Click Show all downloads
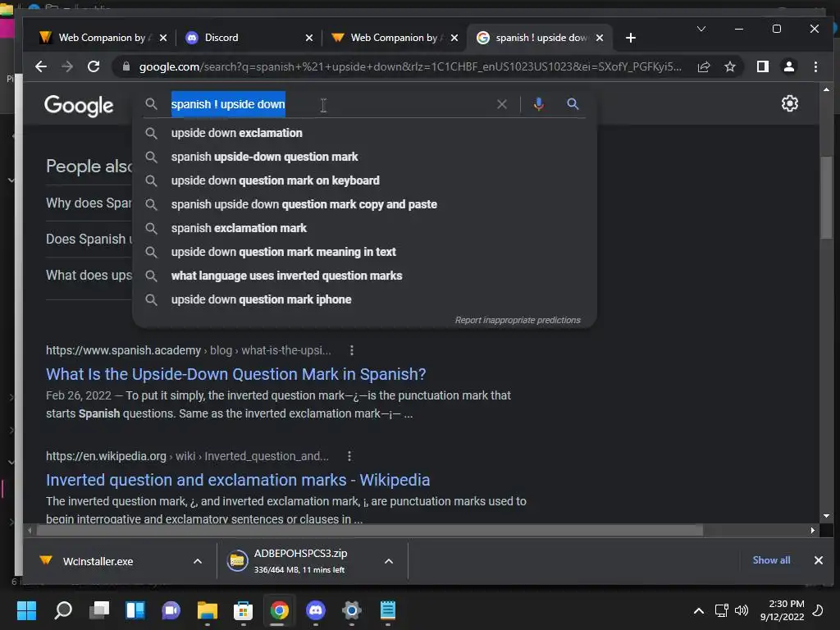 point(771,559)
